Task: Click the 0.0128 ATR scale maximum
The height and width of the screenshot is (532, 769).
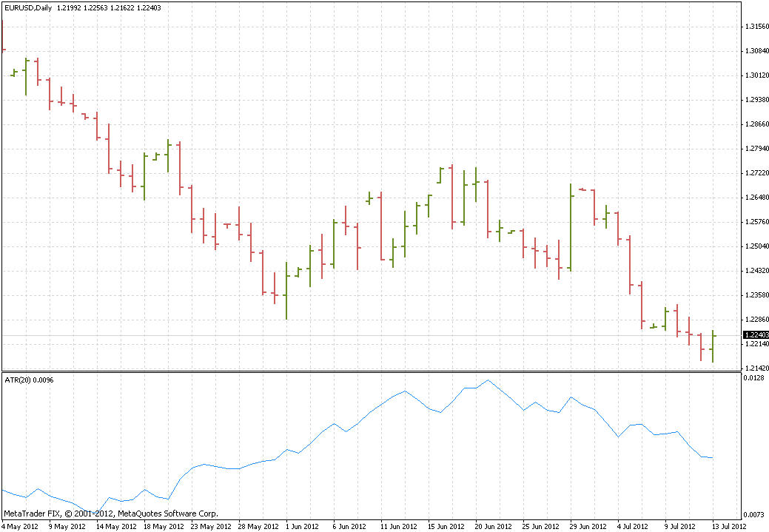Action: tap(753, 377)
